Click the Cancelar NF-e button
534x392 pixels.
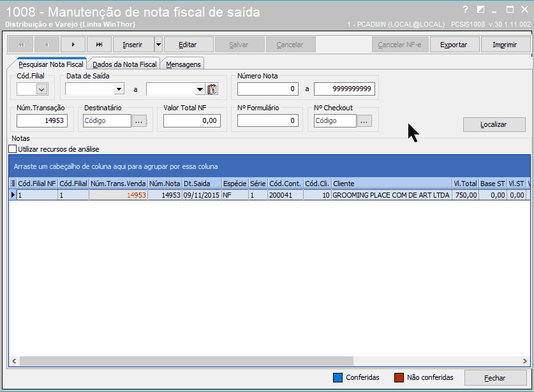(399, 45)
